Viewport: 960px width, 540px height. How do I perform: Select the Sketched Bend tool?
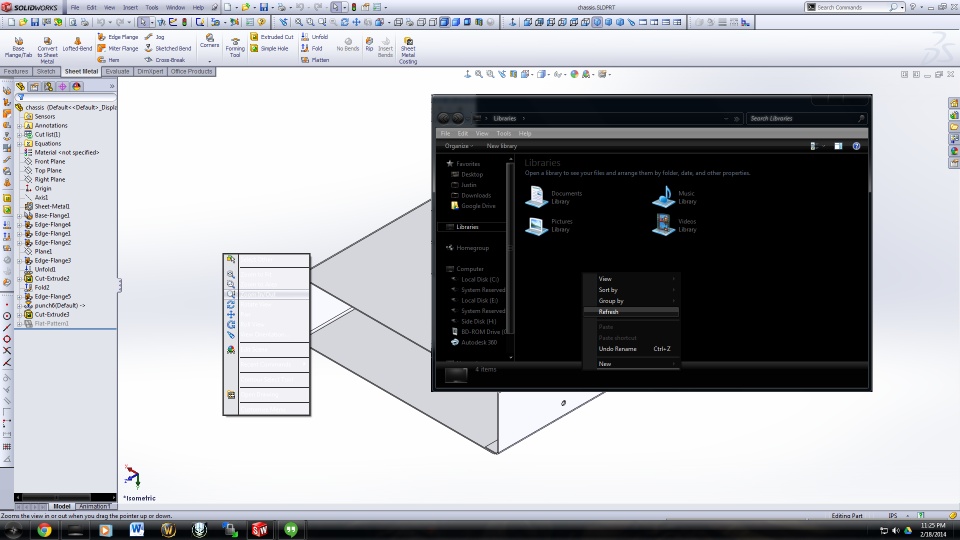click(x=168, y=48)
